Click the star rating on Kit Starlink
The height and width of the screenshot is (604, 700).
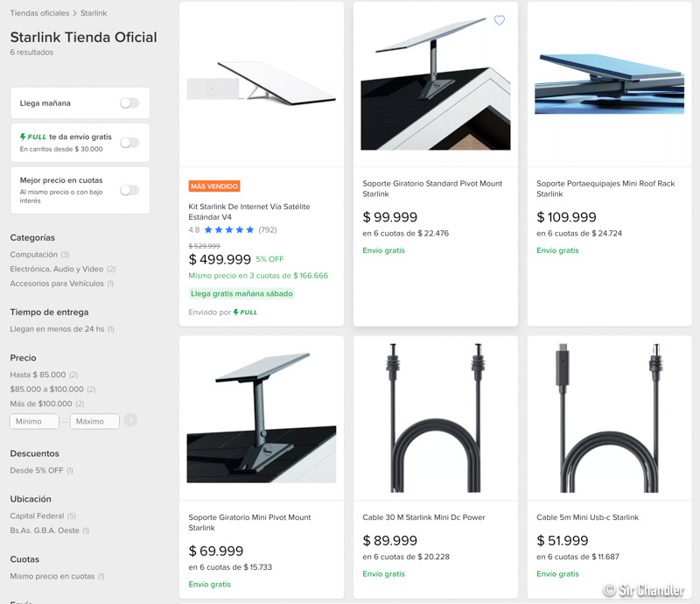pos(229,230)
